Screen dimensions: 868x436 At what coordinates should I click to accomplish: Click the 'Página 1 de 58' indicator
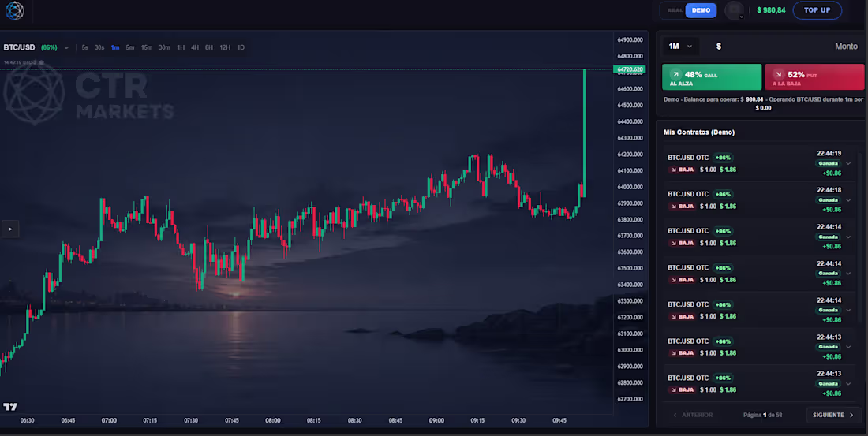click(x=762, y=415)
